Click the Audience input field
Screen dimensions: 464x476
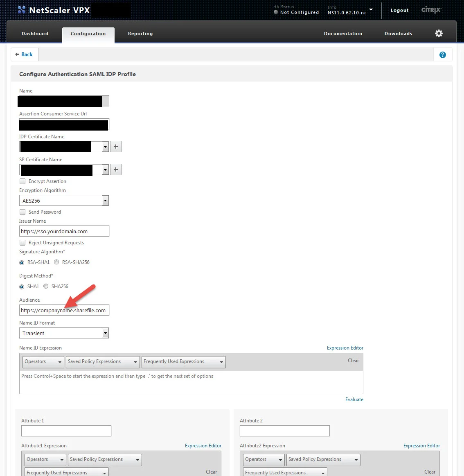pyautogui.click(x=64, y=310)
